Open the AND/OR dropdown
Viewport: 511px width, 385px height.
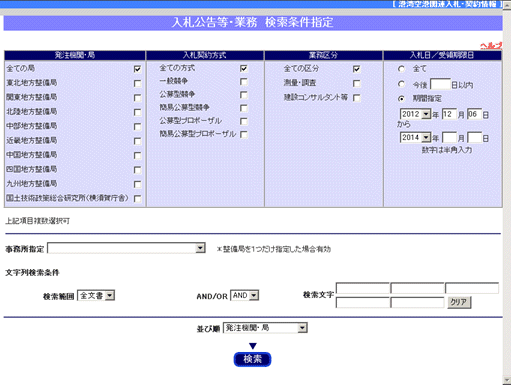click(244, 296)
